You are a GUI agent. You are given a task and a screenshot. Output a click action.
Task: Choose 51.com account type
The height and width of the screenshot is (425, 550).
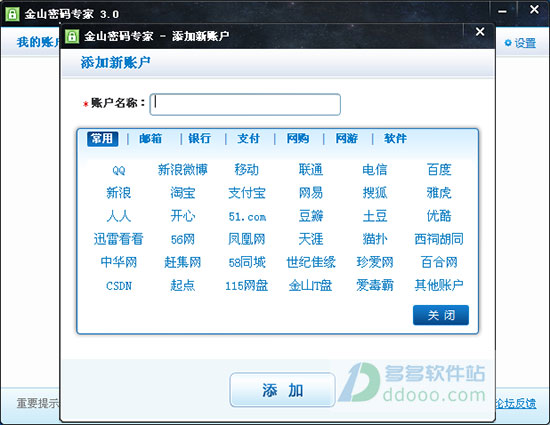(247, 217)
